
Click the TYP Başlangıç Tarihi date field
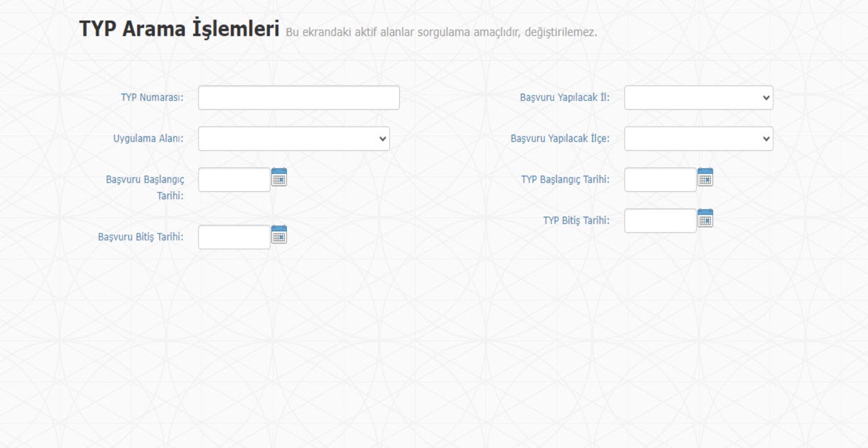[x=660, y=180]
